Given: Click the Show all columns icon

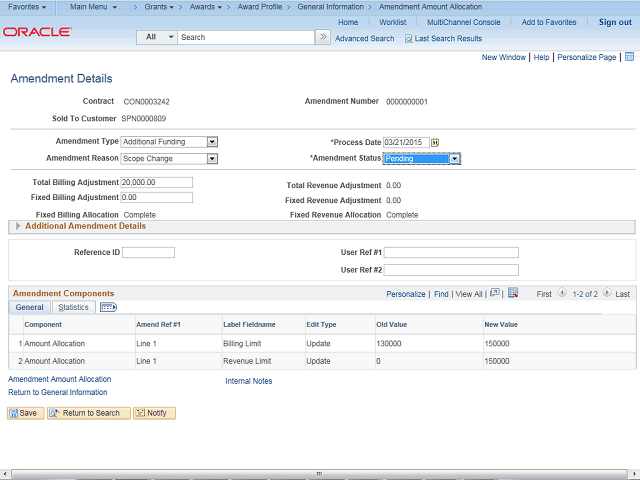Looking at the screenshot, I should tap(108, 308).
